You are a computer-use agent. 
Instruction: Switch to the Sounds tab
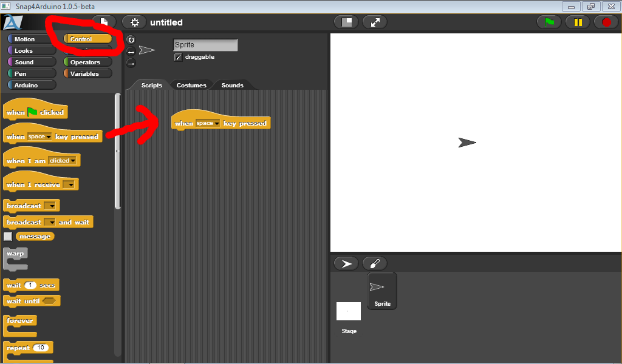233,85
